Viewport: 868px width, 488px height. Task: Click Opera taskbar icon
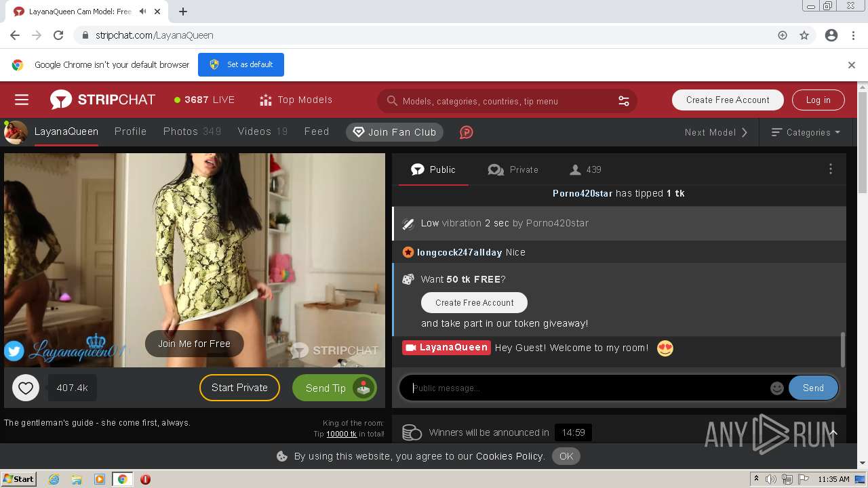click(145, 479)
